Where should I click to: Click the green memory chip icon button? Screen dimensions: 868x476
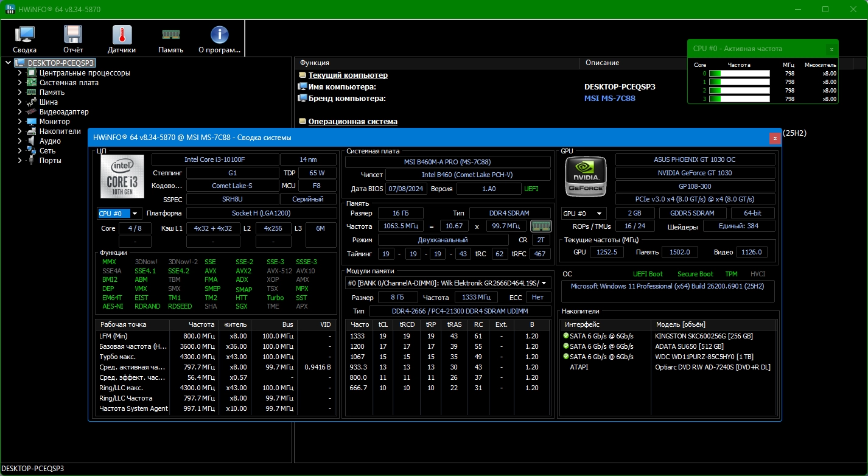tap(541, 226)
